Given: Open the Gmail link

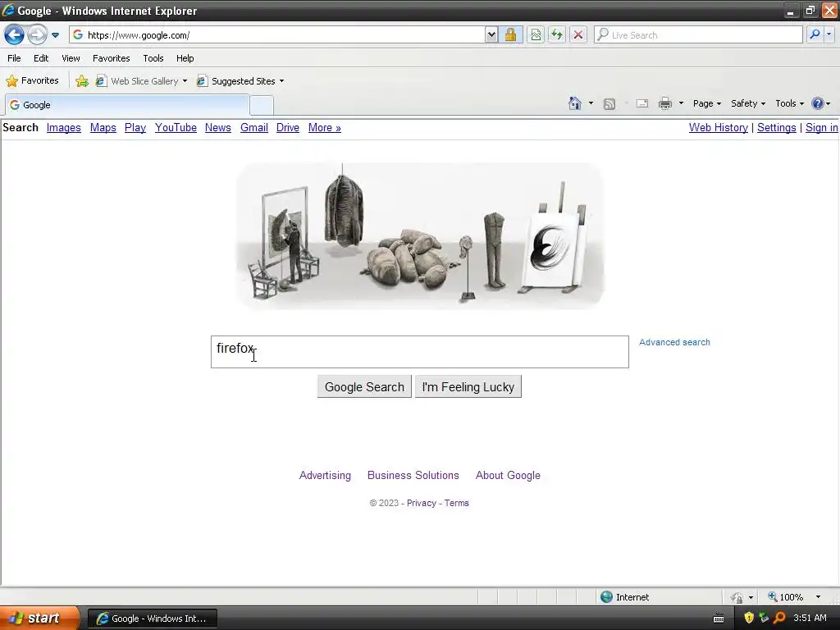Looking at the screenshot, I should [254, 127].
